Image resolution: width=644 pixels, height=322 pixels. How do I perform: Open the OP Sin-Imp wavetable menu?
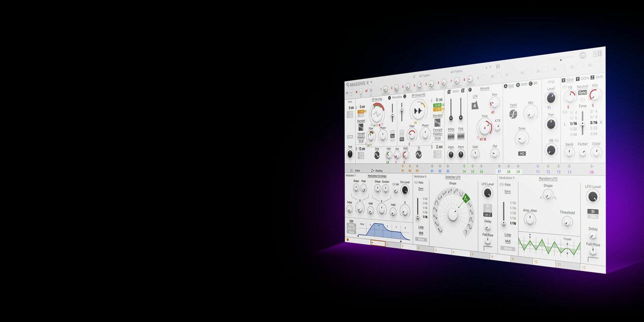pyautogui.click(x=378, y=100)
